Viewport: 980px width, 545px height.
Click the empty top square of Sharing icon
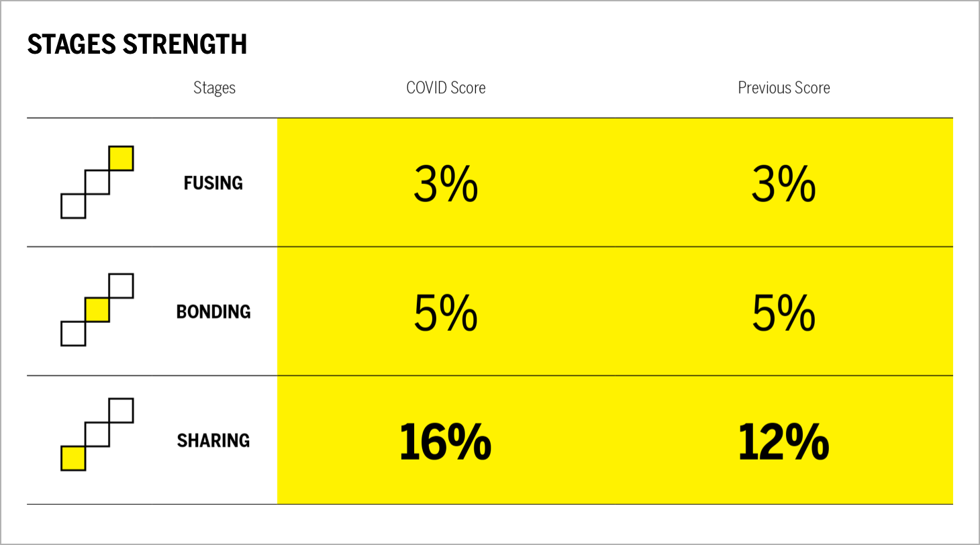coord(121,410)
